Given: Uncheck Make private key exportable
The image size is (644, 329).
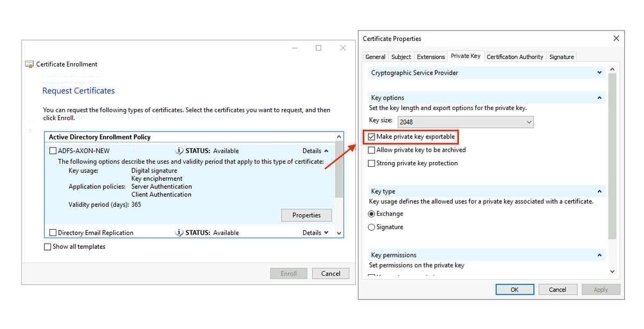Looking at the screenshot, I should (371, 137).
